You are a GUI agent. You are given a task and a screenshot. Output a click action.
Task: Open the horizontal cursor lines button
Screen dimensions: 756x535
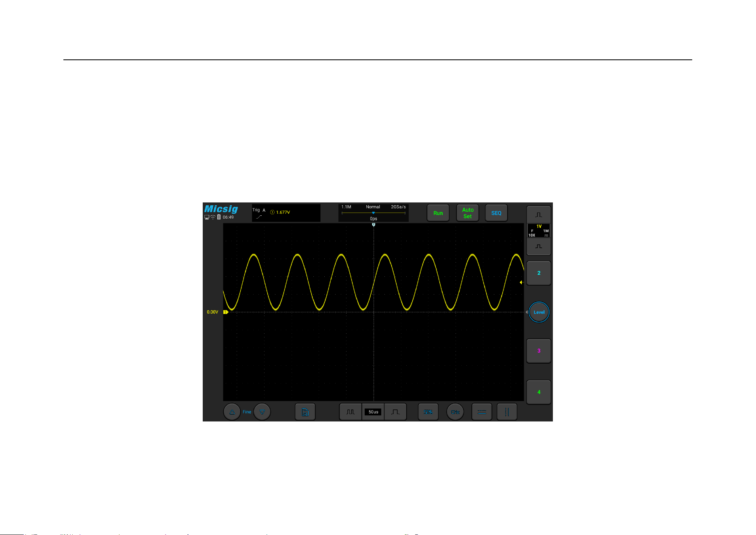[x=482, y=412]
